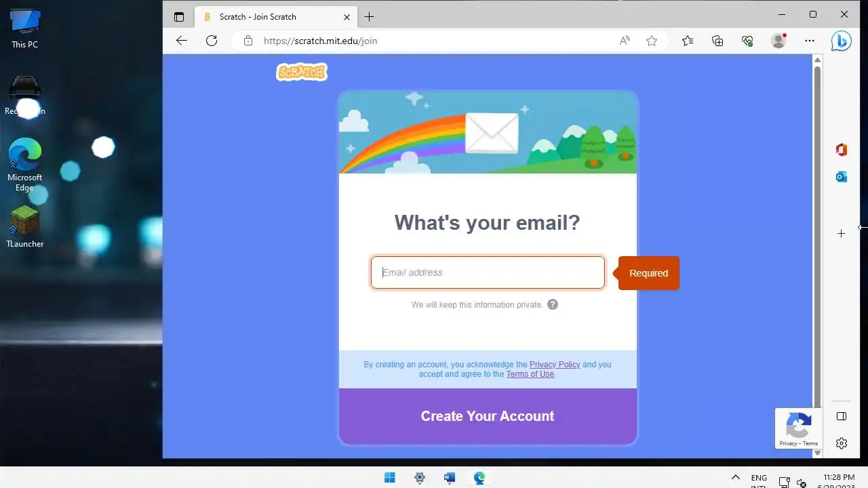Open the Read aloud icon
Screen dimensions: 868x488
[x=625, y=41]
